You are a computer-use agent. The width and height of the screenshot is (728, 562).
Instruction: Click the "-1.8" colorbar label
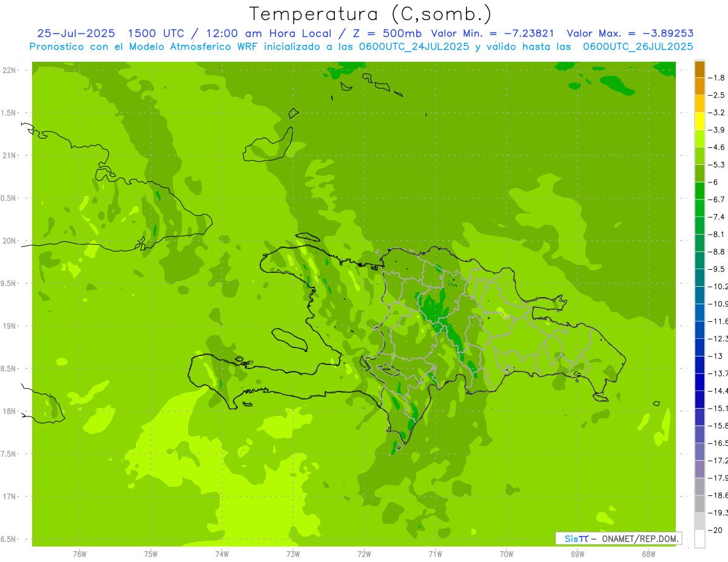click(x=718, y=78)
